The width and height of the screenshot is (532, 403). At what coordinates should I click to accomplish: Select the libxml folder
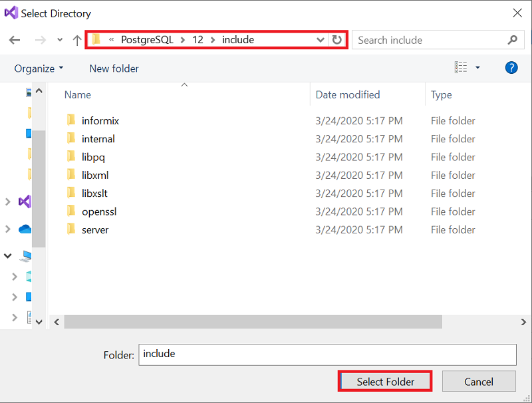95,175
